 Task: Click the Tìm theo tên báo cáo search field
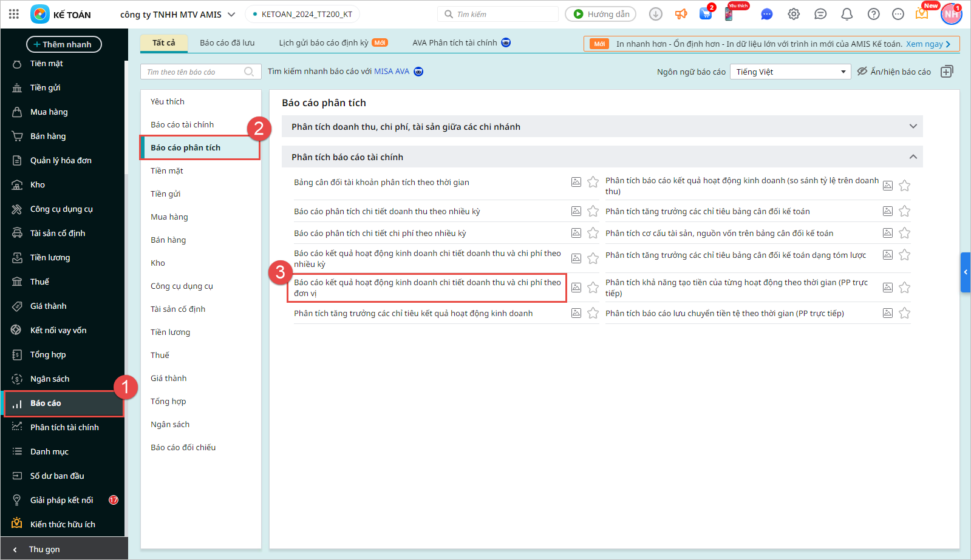[x=194, y=72]
